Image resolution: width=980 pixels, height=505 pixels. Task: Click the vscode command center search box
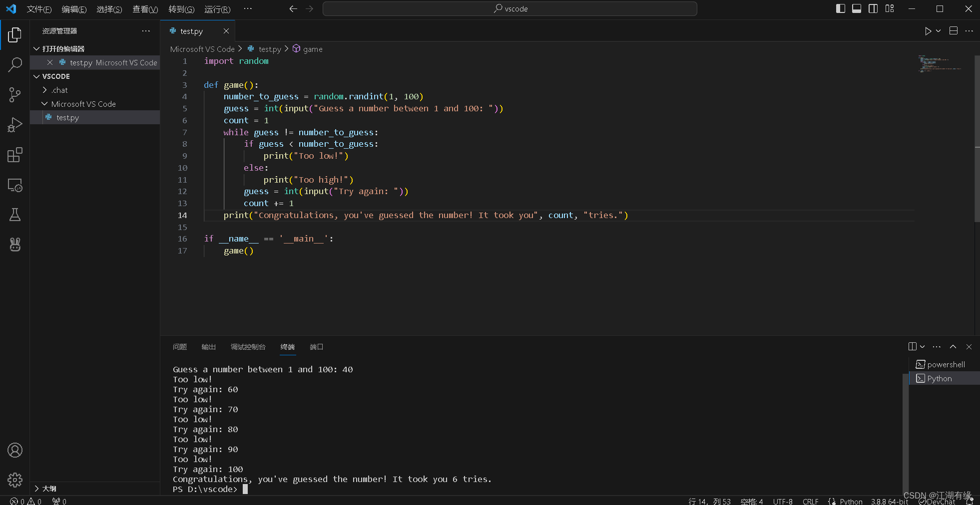pyautogui.click(x=509, y=9)
